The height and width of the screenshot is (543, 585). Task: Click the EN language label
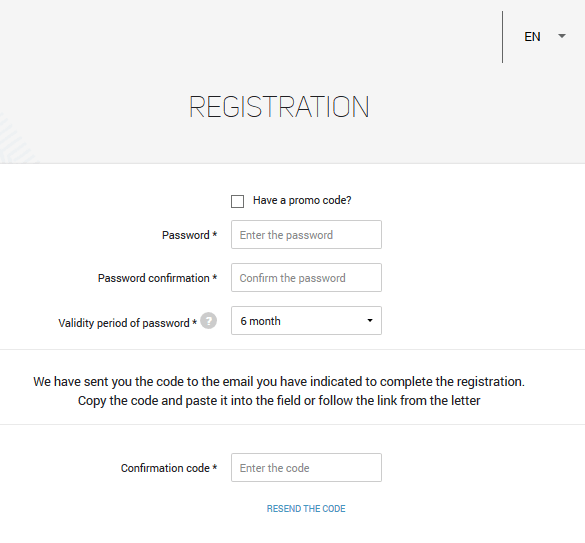point(532,37)
